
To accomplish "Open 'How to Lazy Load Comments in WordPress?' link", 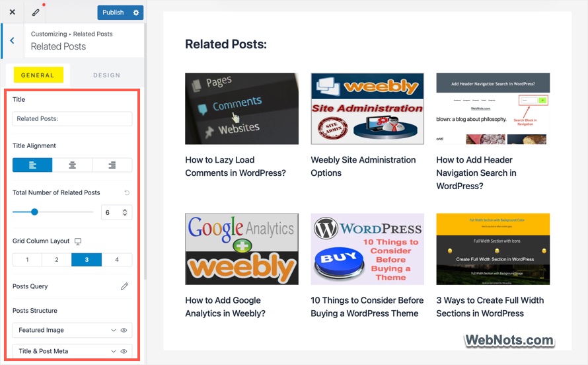I will click(235, 166).
